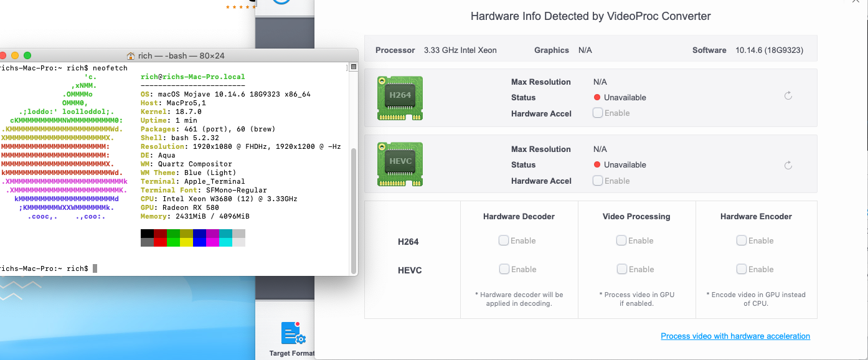Click the 'Hardware Info Detected by VideoProc Converter' heading
Screen dimensions: 868x360
(590, 16)
